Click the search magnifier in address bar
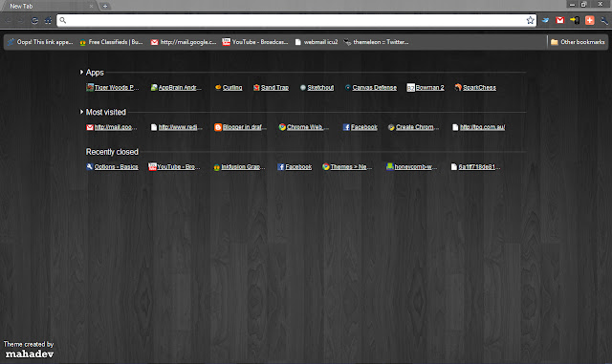 [x=63, y=20]
